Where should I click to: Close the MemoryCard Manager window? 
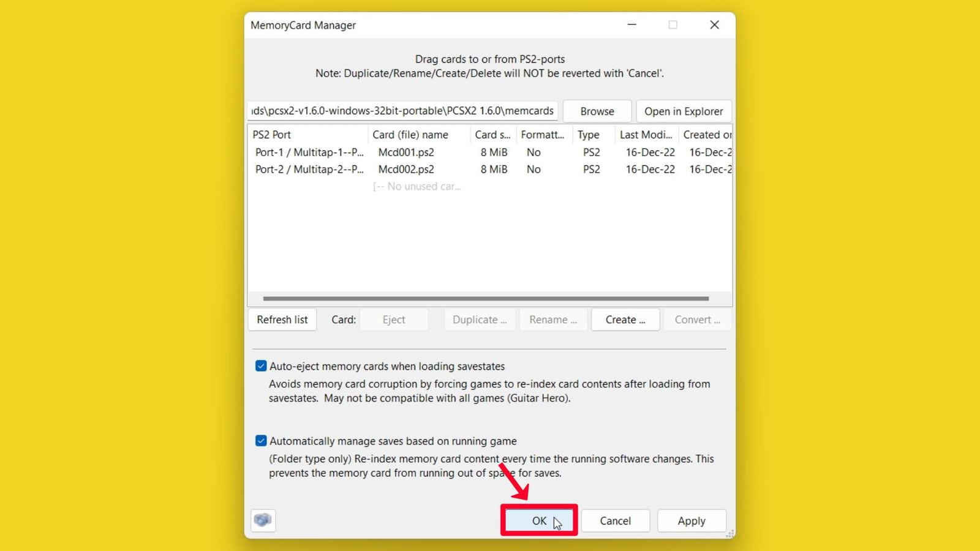714,25
